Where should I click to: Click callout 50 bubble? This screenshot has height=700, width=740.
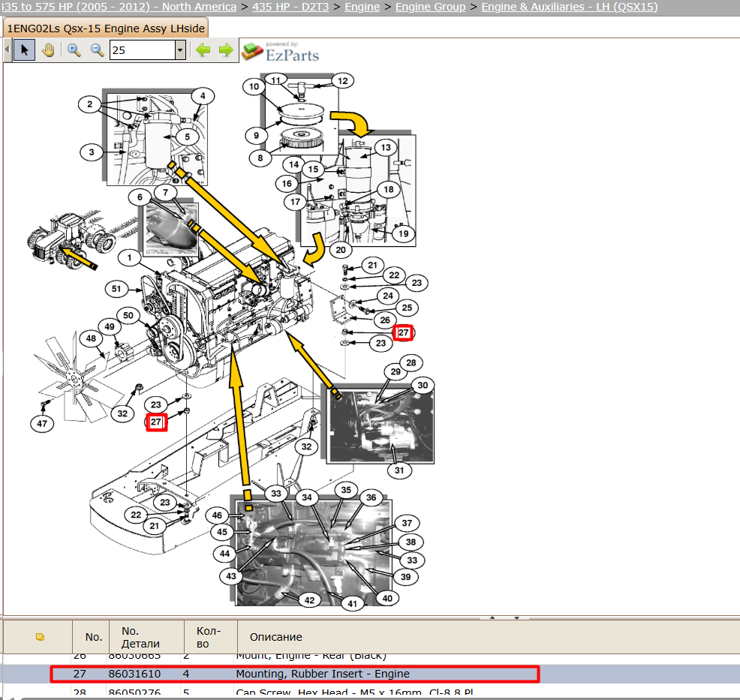(128, 315)
